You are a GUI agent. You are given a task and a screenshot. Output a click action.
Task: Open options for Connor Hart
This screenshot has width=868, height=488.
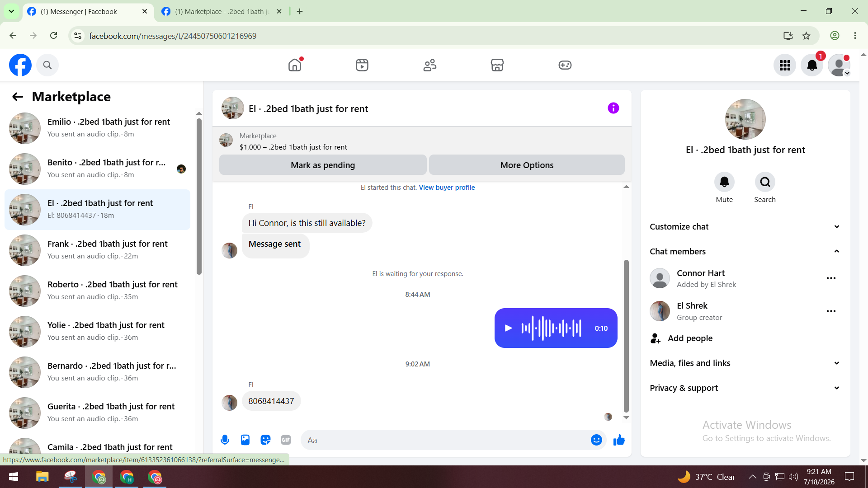coord(831,278)
